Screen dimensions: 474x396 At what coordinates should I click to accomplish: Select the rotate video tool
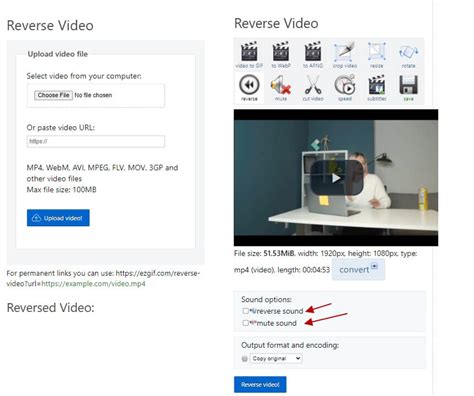click(408, 55)
